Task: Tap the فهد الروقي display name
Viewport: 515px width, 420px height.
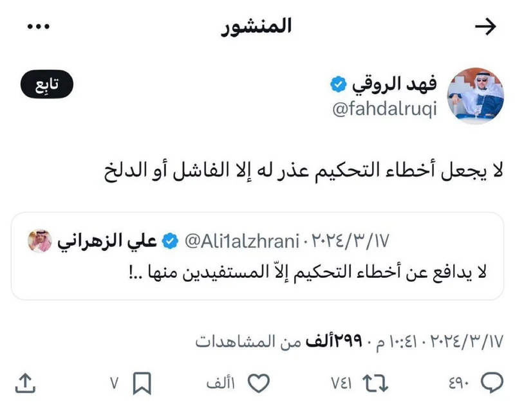Action: [x=395, y=84]
